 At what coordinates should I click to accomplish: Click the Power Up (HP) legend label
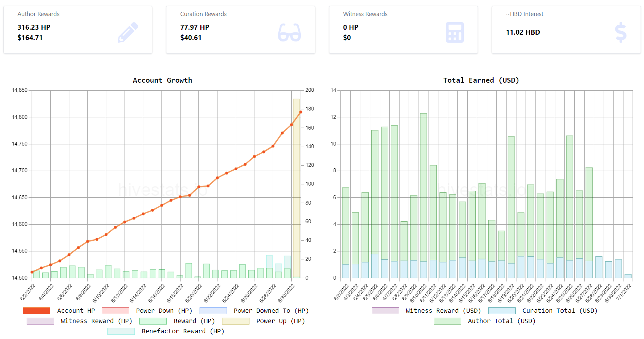pyautogui.click(x=281, y=321)
